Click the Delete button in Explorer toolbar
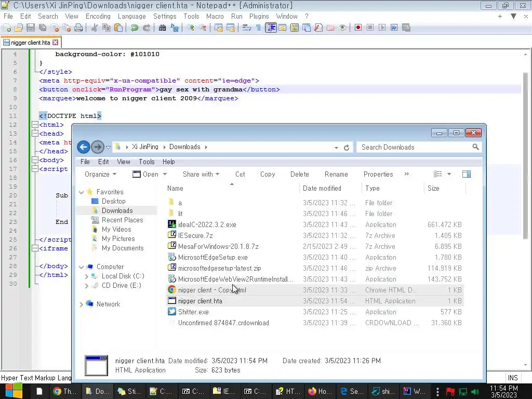This screenshot has height=399, width=532. pos(300,175)
